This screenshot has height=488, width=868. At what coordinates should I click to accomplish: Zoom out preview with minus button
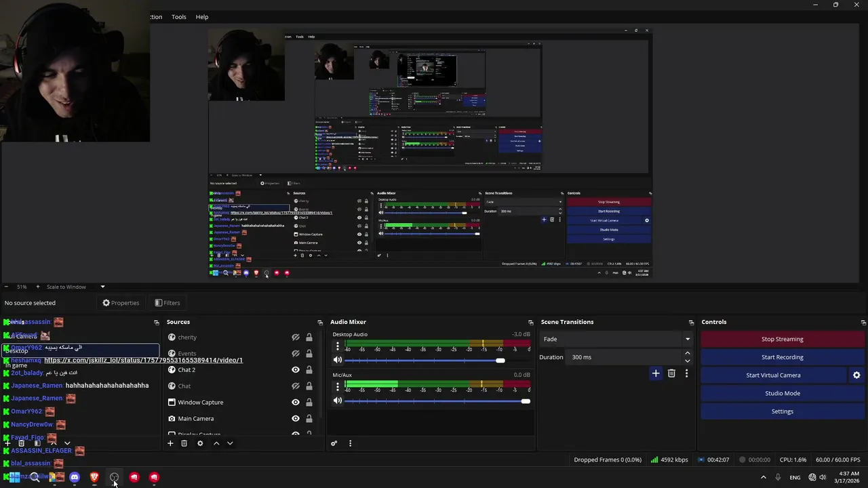pyautogui.click(x=5, y=287)
